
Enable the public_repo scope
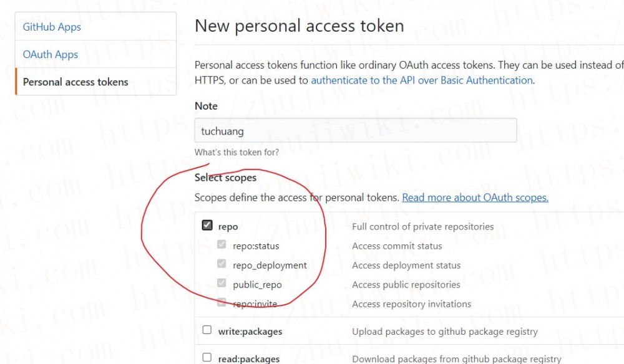pyautogui.click(x=222, y=283)
